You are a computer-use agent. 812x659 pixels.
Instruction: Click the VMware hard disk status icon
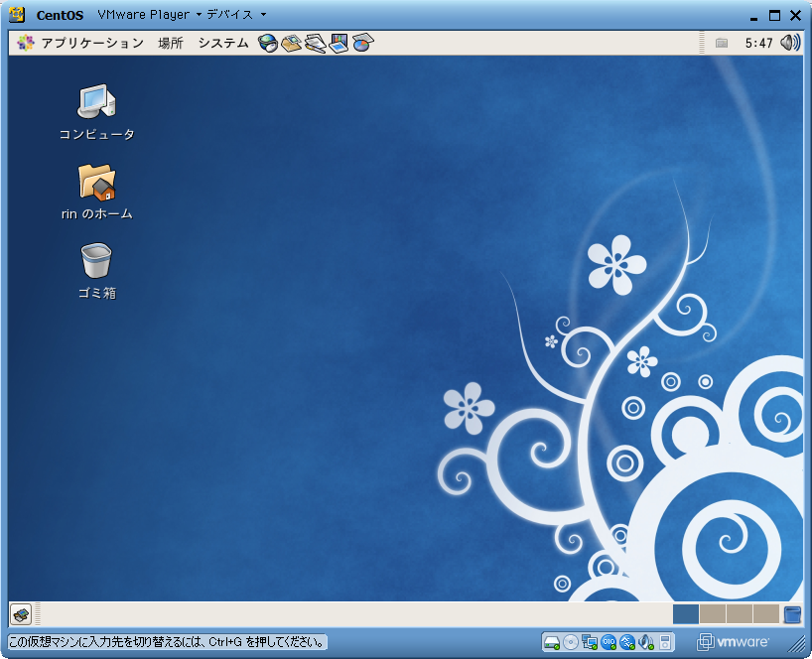pyautogui.click(x=552, y=642)
